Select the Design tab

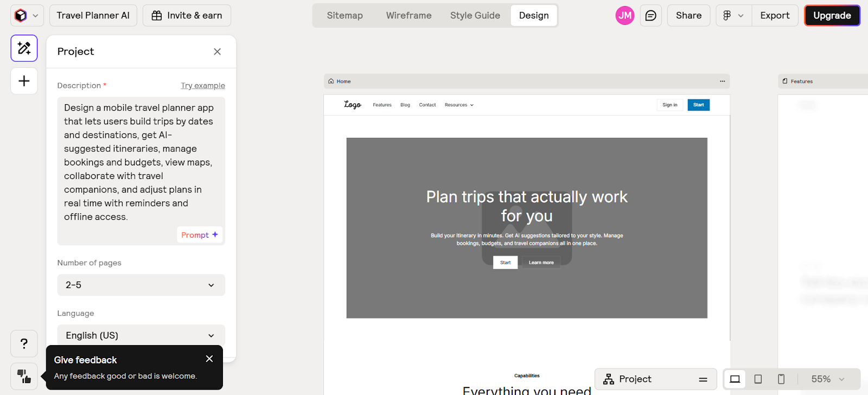[x=534, y=16]
